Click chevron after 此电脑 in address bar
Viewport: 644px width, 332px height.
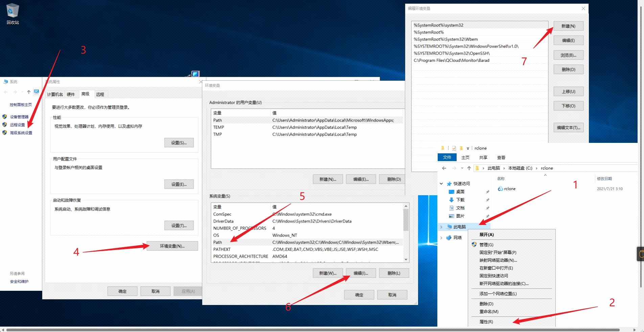coord(504,168)
